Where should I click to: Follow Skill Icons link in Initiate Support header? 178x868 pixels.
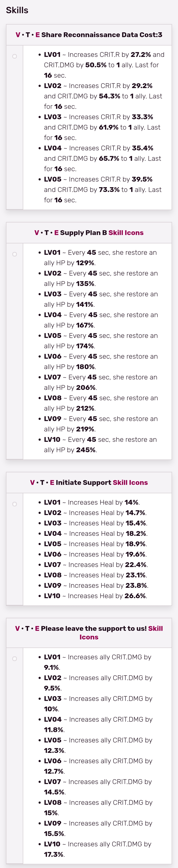point(130,483)
